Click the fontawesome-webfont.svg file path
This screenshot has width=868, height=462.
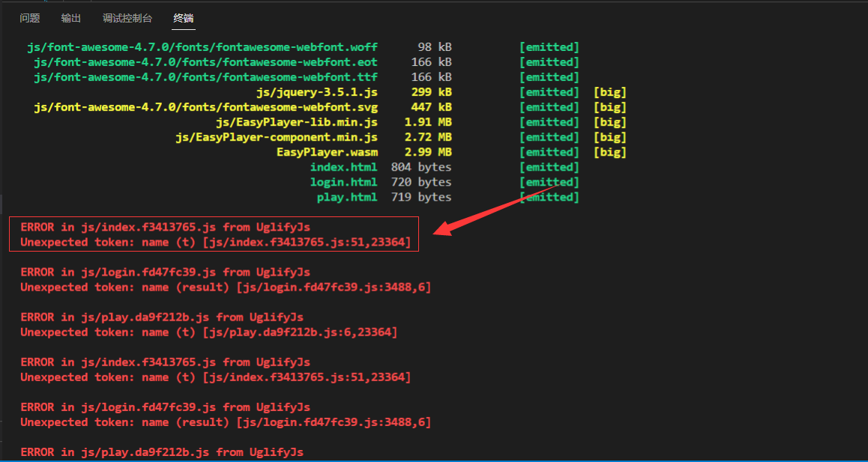206,107
